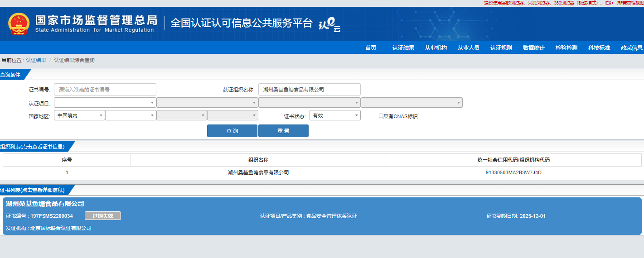Click 认证结果 breadcrumb link
Viewport: 644px width, 258px height.
[x=36, y=60]
